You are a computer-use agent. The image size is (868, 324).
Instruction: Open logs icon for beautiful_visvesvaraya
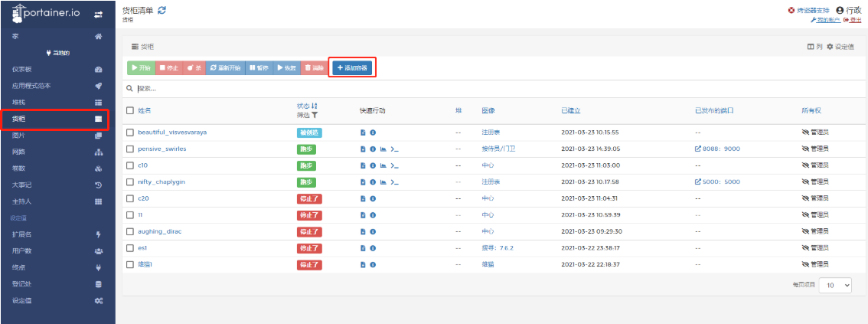tap(363, 133)
